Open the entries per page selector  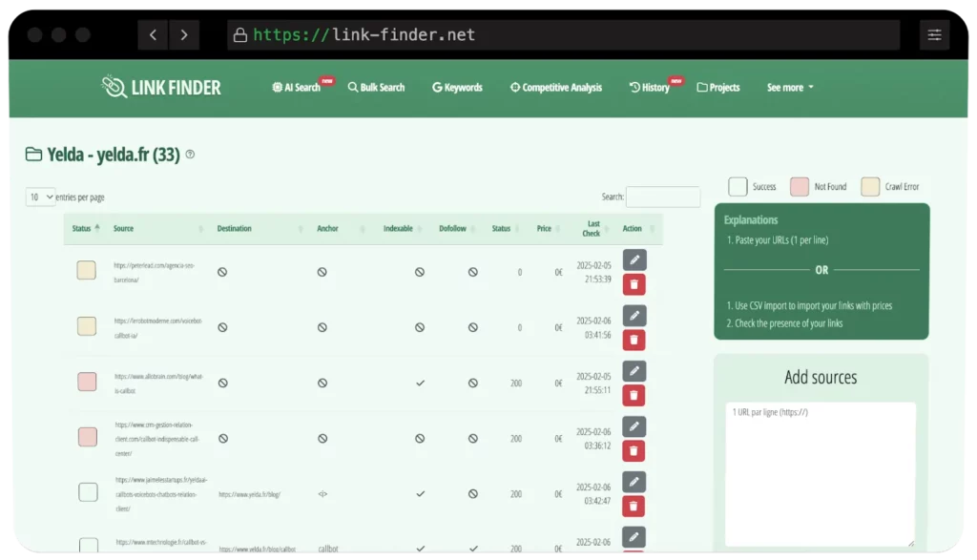click(39, 197)
